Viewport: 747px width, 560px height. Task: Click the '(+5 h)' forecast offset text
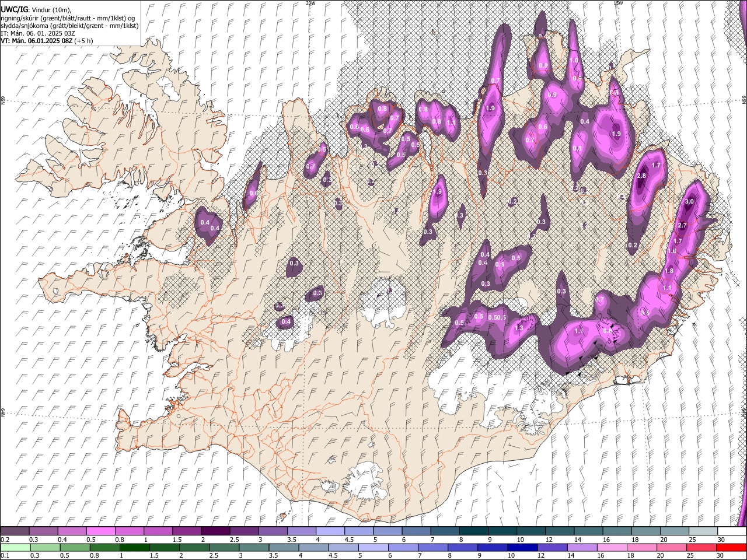click(84, 41)
